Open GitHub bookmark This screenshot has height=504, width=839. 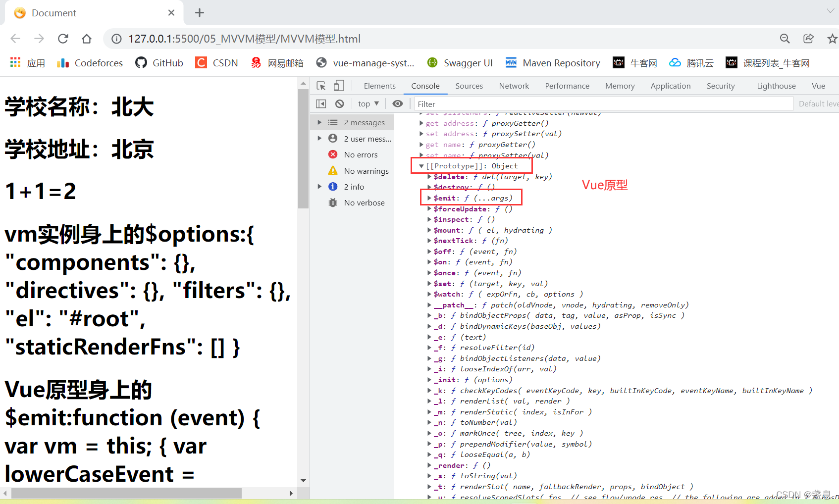coord(159,63)
